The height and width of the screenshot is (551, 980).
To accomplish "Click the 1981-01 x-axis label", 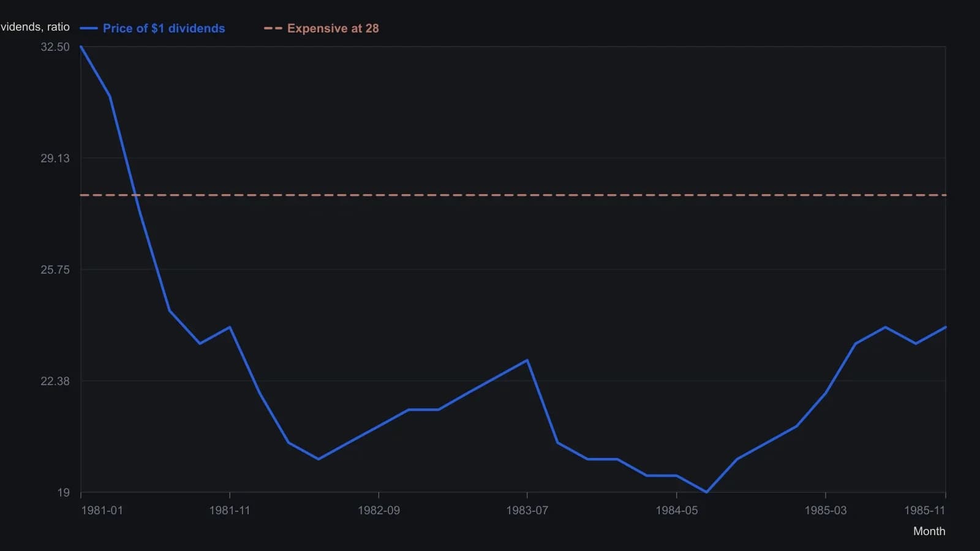I will 102,511.
